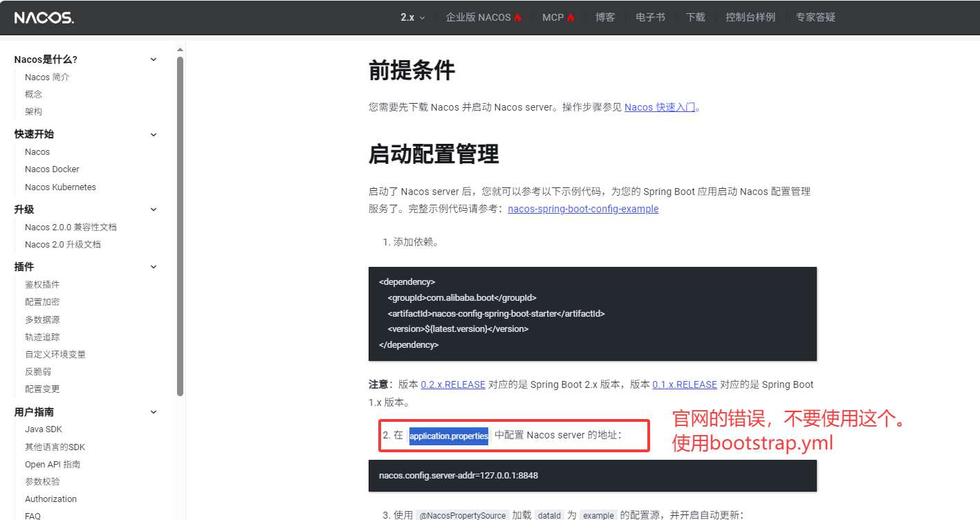Open the 电子书 menu item
Viewport: 980px width, 520px height.
point(651,17)
